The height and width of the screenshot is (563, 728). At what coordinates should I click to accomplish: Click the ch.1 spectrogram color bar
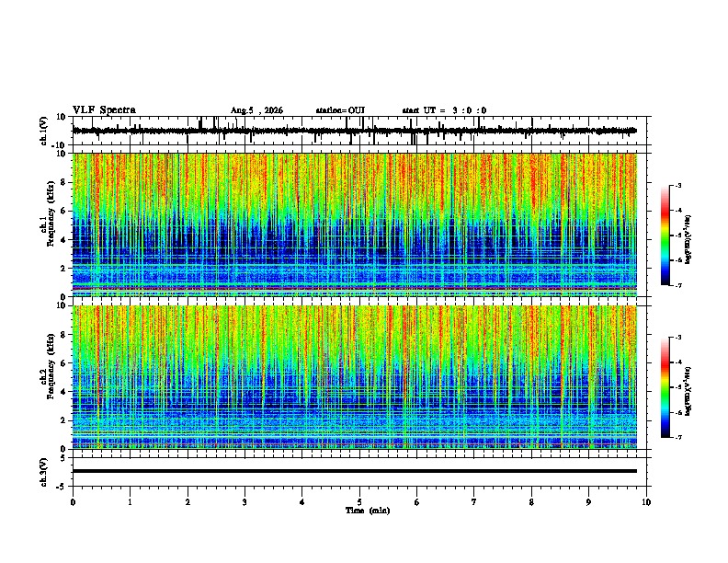point(665,236)
